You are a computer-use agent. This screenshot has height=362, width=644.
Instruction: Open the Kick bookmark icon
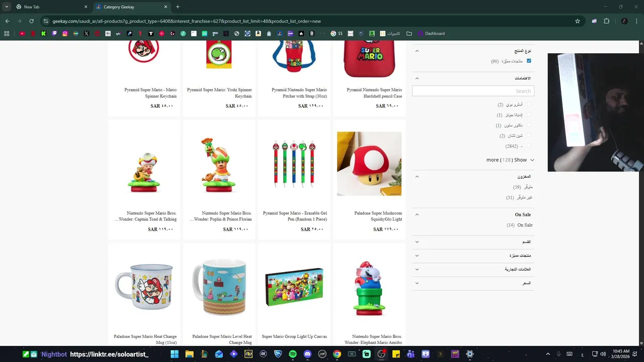point(44,34)
